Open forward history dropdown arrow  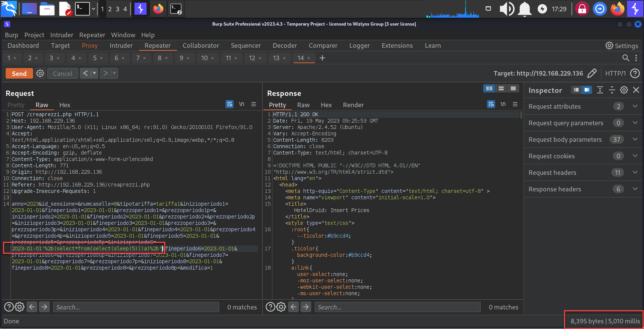click(114, 73)
